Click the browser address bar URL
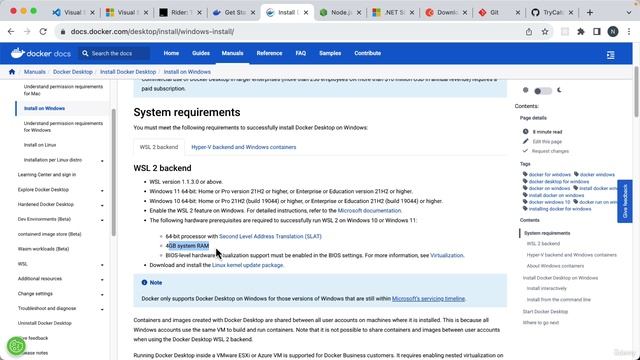The height and width of the screenshot is (360, 640). tap(152, 31)
